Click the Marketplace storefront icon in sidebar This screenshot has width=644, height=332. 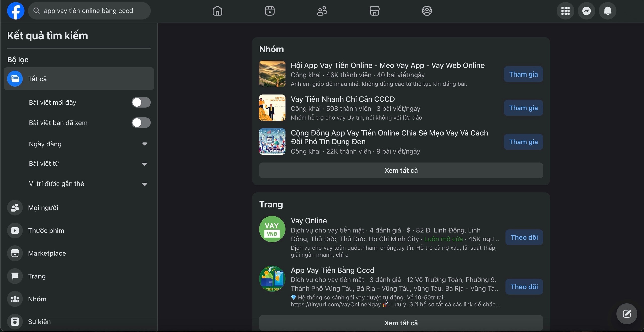[15, 253]
